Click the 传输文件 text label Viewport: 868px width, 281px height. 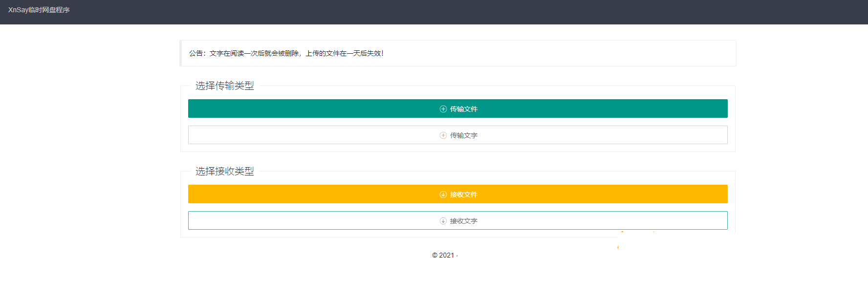tap(464, 109)
